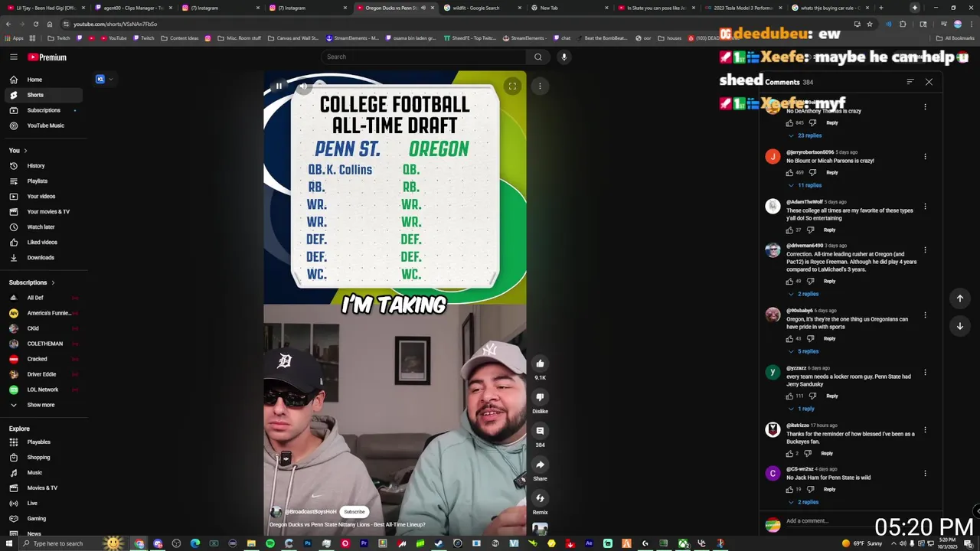Open COLETHEMAN channel subscription
This screenshot has height=551, width=980.
point(43,344)
